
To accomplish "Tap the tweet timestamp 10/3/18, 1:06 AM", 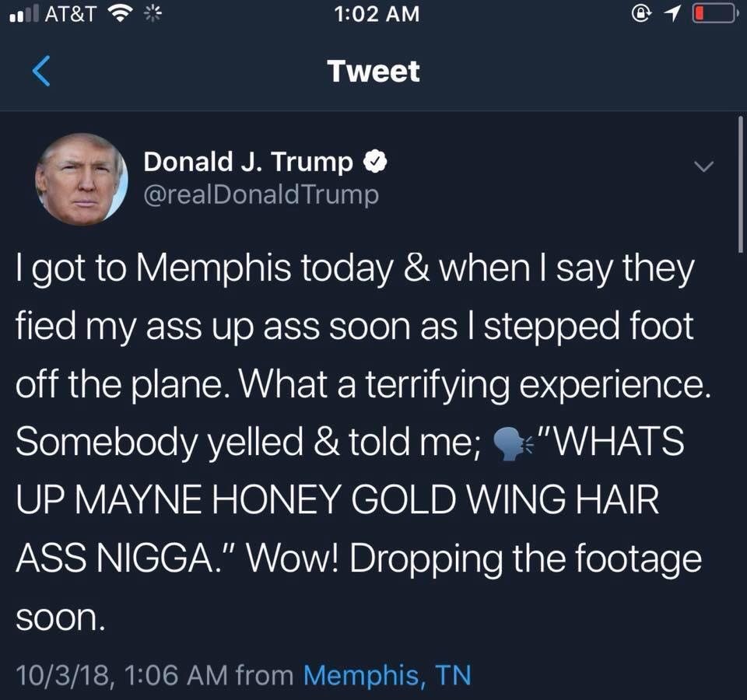I will click(x=122, y=675).
